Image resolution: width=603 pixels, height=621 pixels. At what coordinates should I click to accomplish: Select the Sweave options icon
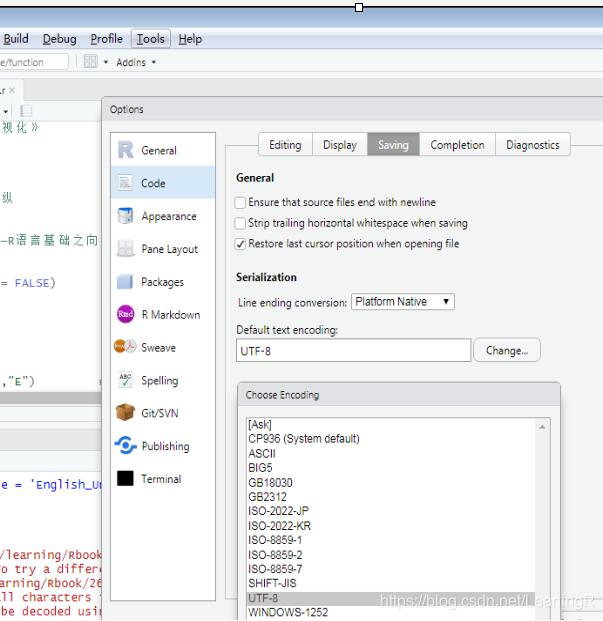tap(125, 348)
